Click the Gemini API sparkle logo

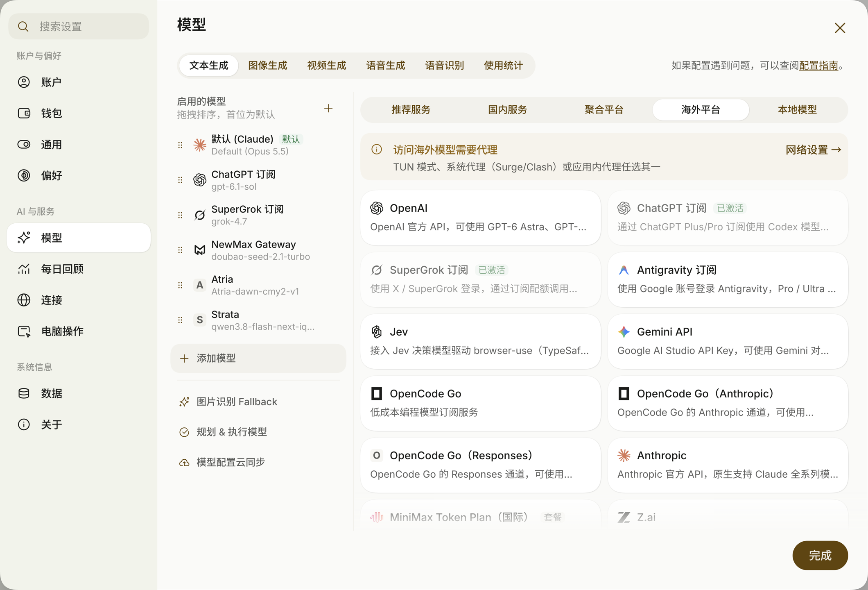click(624, 331)
